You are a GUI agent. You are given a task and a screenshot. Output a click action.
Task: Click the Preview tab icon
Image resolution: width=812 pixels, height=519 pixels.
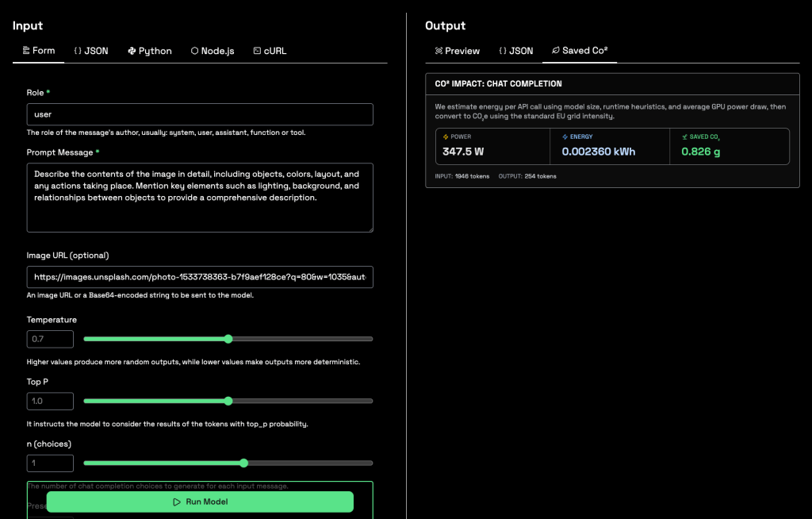point(439,51)
